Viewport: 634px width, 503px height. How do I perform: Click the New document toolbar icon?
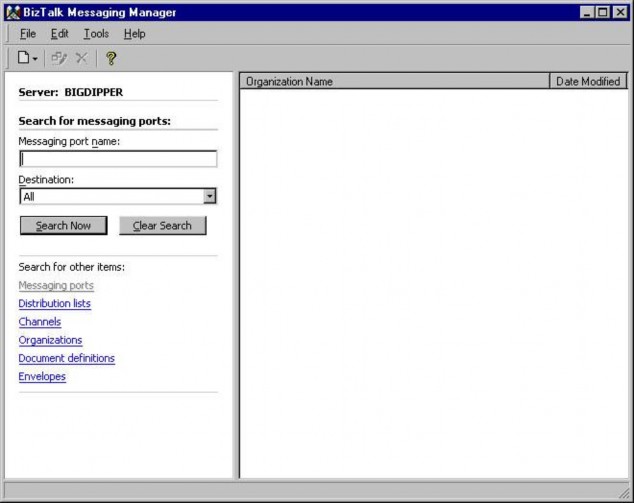coord(23,58)
